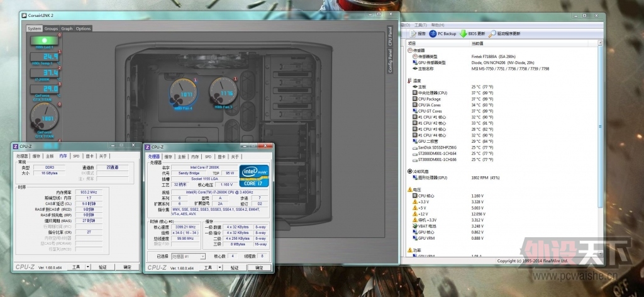
Task: Select the System tab in CorsairLINK
Action: (x=35, y=29)
